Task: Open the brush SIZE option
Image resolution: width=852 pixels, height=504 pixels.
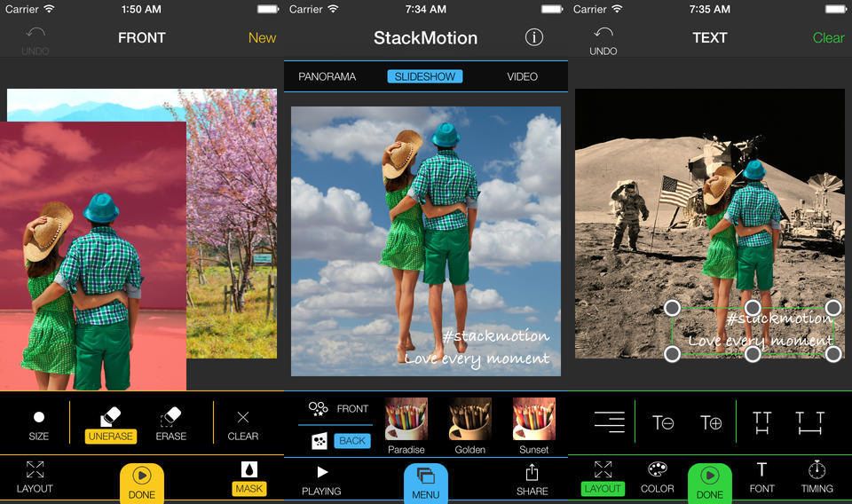Action: click(x=38, y=424)
